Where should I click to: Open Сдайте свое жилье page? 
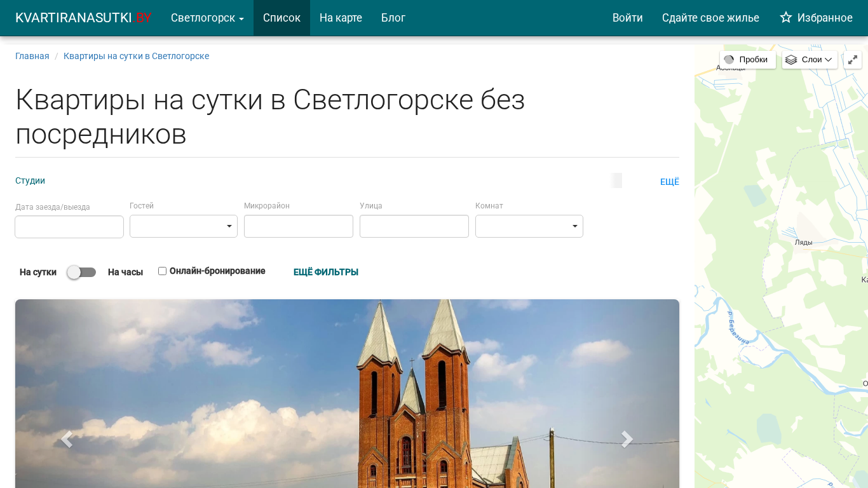(710, 18)
